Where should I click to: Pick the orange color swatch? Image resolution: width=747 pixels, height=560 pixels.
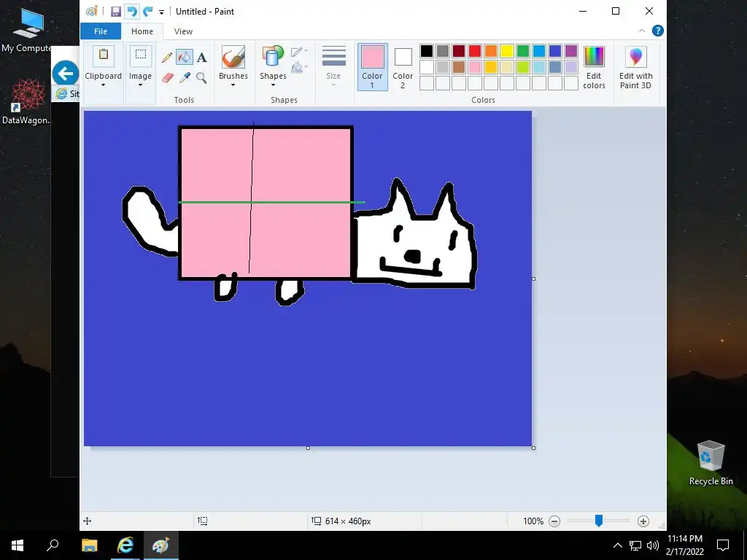click(491, 51)
